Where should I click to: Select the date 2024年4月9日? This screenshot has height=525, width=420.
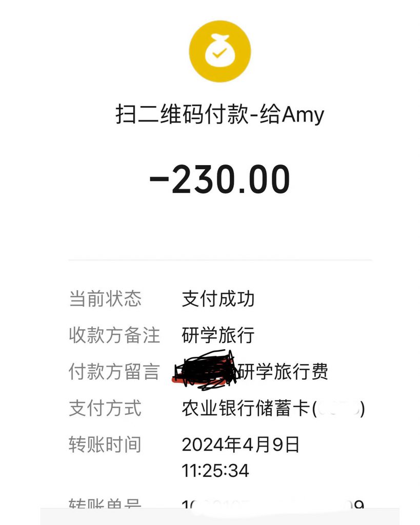click(241, 445)
